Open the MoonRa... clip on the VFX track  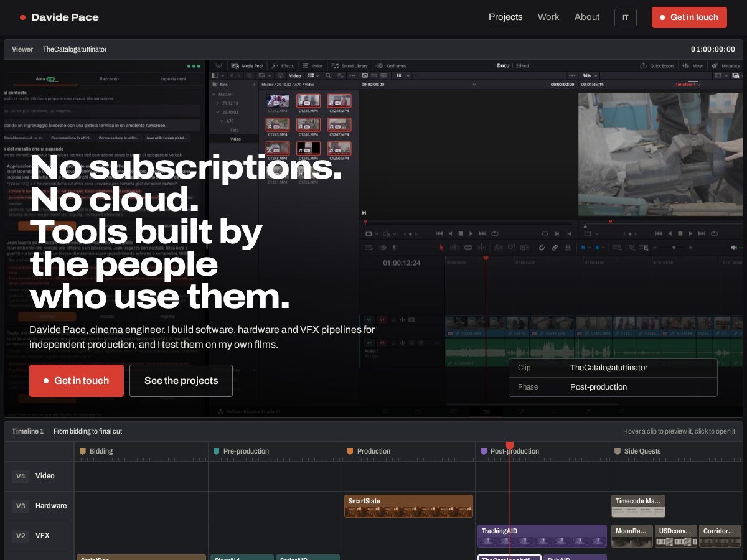[x=632, y=536]
